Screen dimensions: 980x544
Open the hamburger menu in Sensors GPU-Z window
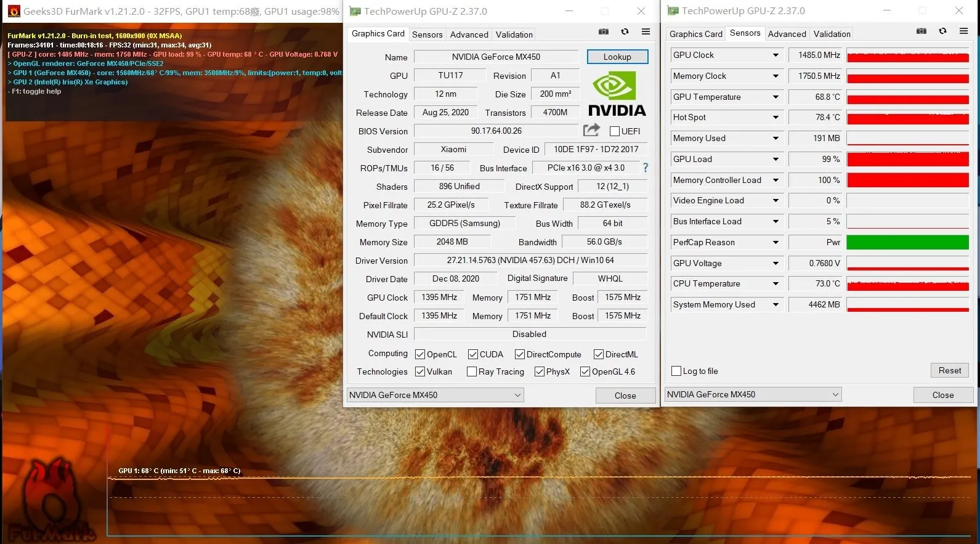click(x=963, y=31)
